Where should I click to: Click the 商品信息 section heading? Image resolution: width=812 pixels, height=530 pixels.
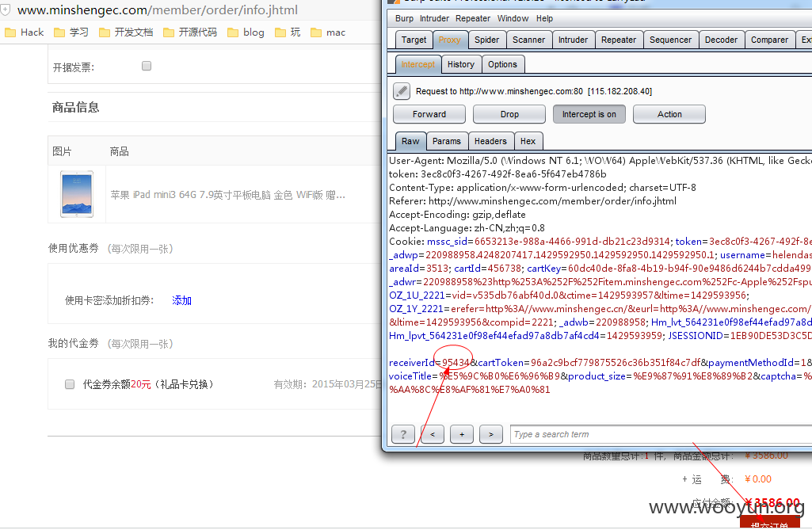75,107
